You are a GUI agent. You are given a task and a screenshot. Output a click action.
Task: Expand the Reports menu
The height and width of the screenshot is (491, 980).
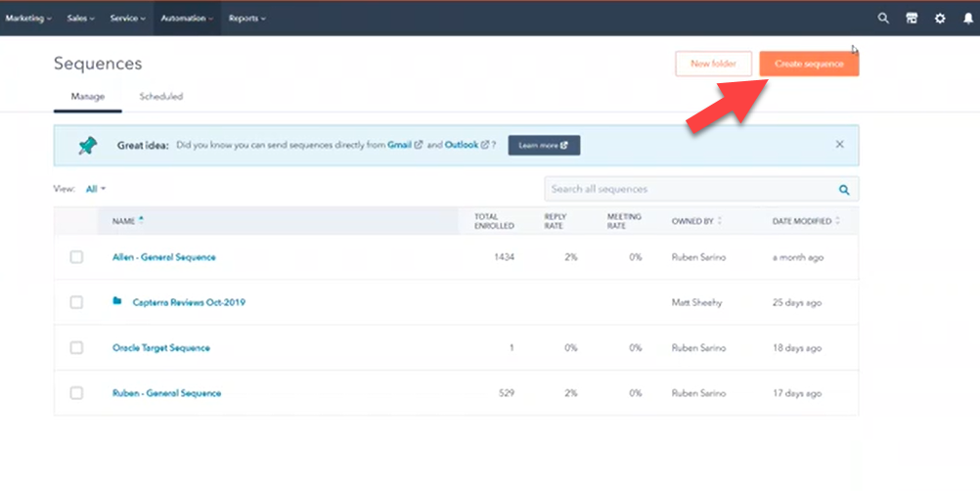(246, 19)
